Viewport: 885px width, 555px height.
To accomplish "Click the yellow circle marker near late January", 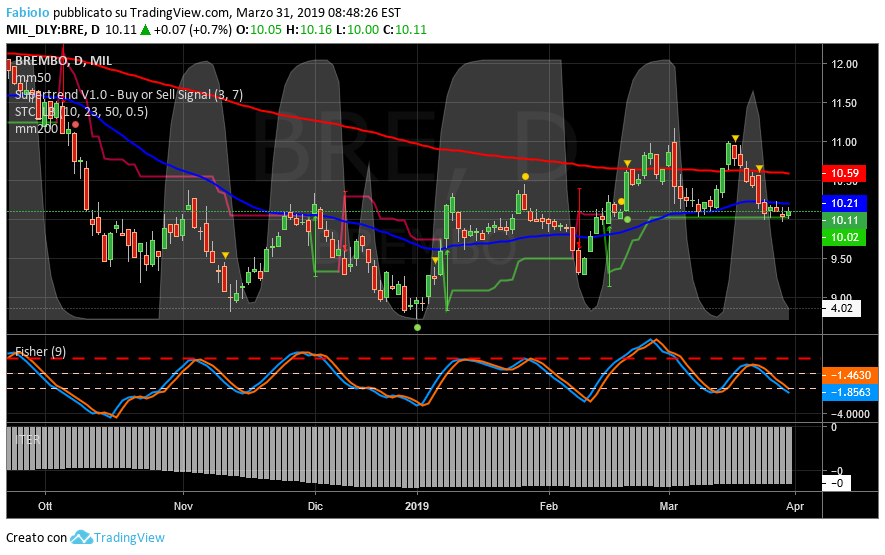I will pos(525,177).
